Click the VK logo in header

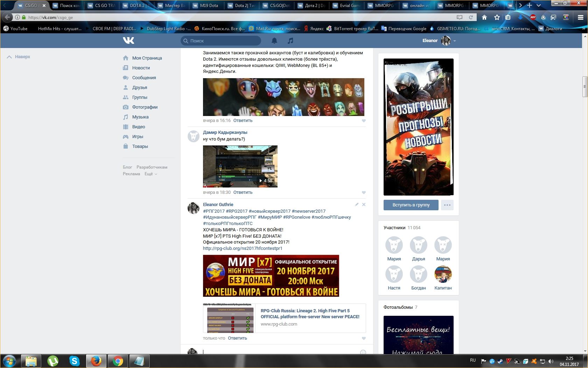[128, 41]
